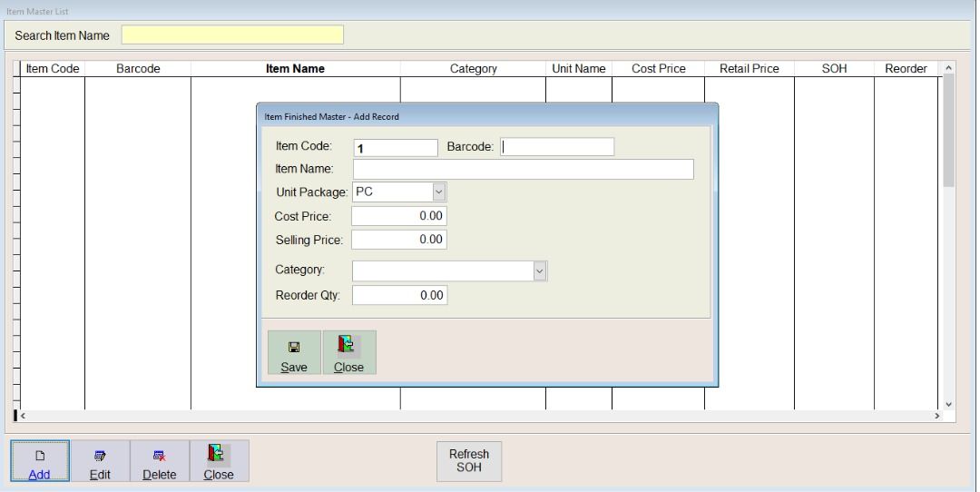Click the Item Finished Master dialog title bar
The height and width of the screenshot is (492, 980).
coord(487,116)
